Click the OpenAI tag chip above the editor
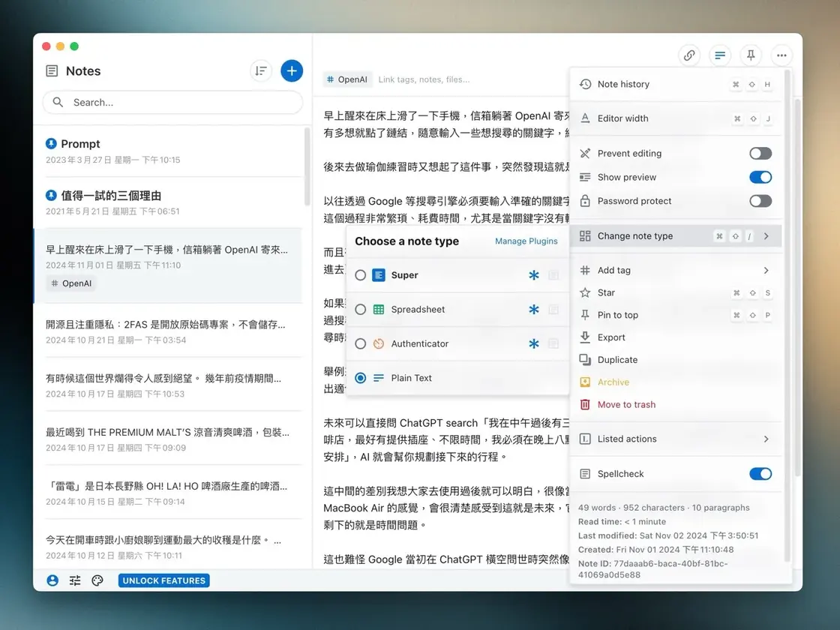 point(348,79)
